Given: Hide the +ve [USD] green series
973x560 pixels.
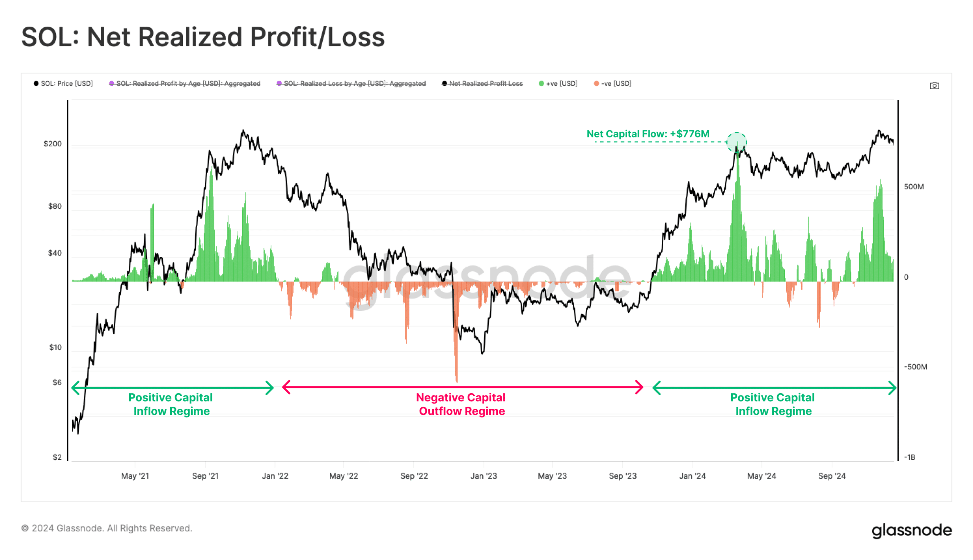Looking at the screenshot, I should [558, 84].
